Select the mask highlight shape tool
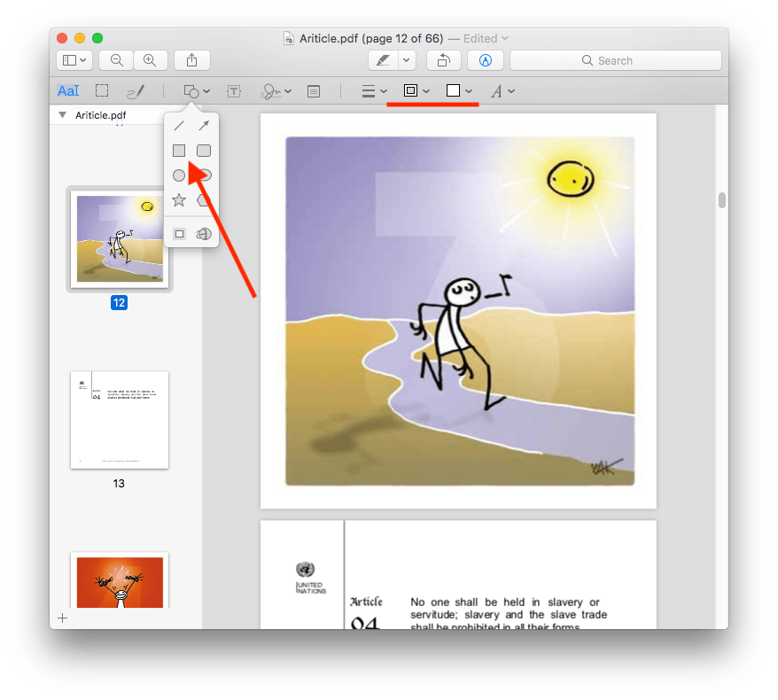This screenshot has width=778, height=700. click(x=179, y=234)
